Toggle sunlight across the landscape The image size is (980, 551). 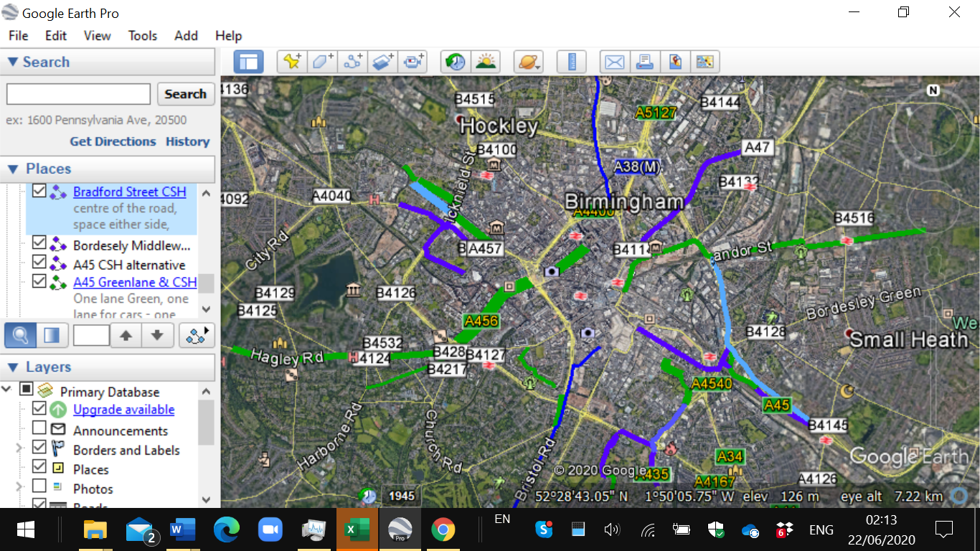(x=485, y=62)
